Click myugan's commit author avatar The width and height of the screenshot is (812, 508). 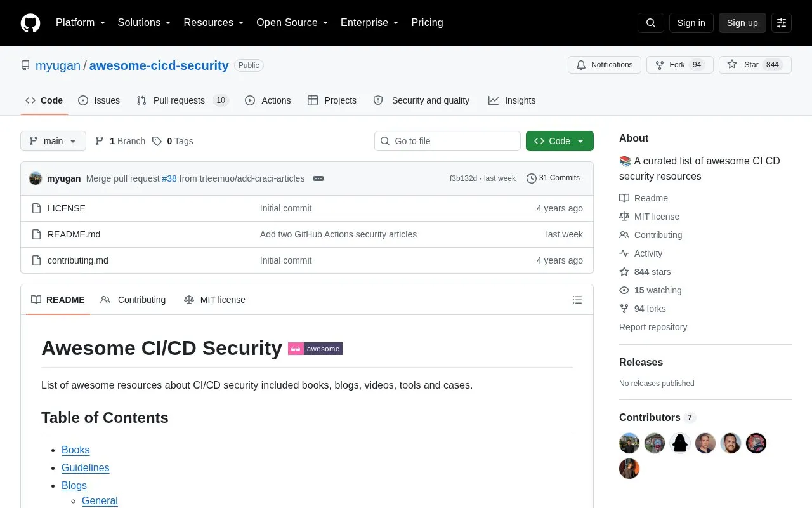click(x=36, y=178)
